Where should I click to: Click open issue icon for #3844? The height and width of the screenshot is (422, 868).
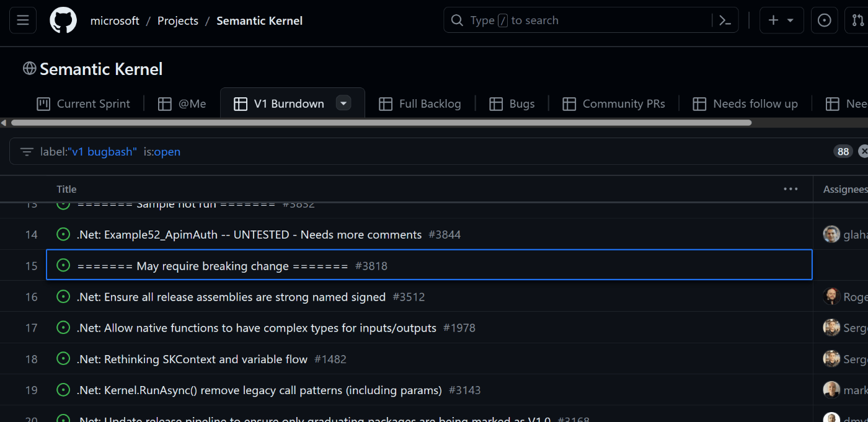(x=63, y=234)
